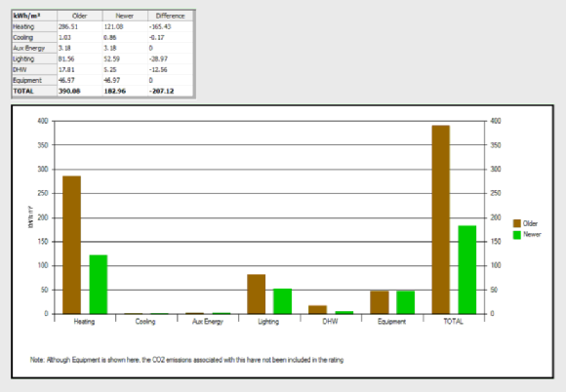Select the TOTAL row label
Viewport: 566px width, 392px height.
[34, 91]
